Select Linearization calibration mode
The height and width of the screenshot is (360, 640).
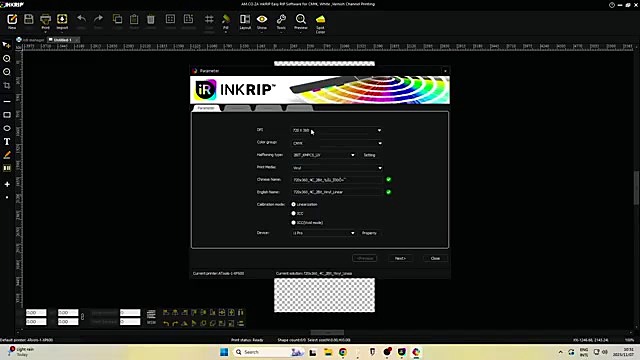point(293,204)
